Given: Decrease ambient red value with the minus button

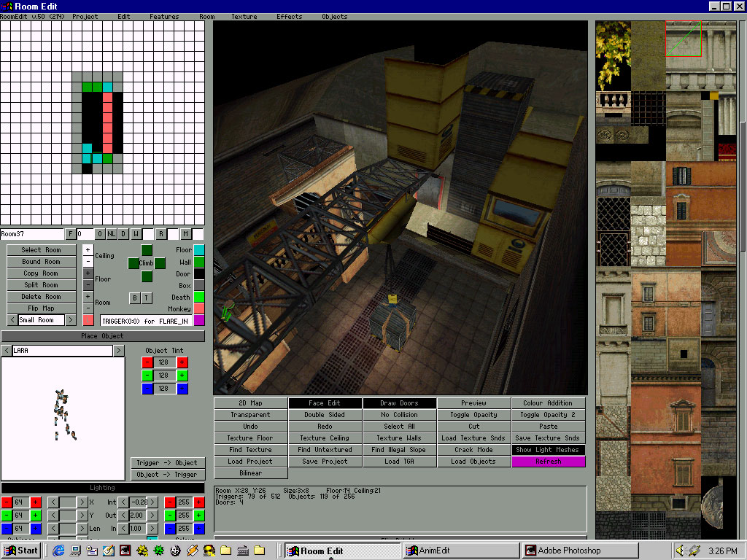Looking at the screenshot, I should tap(7, 502).
